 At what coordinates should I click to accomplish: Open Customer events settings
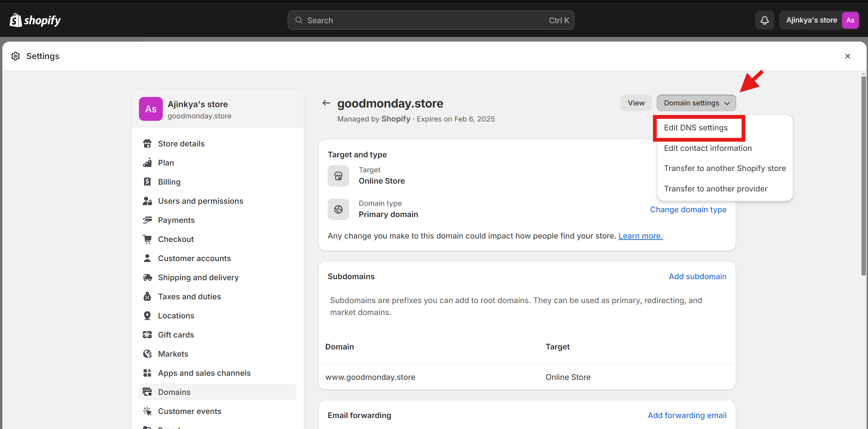[218, 411]
